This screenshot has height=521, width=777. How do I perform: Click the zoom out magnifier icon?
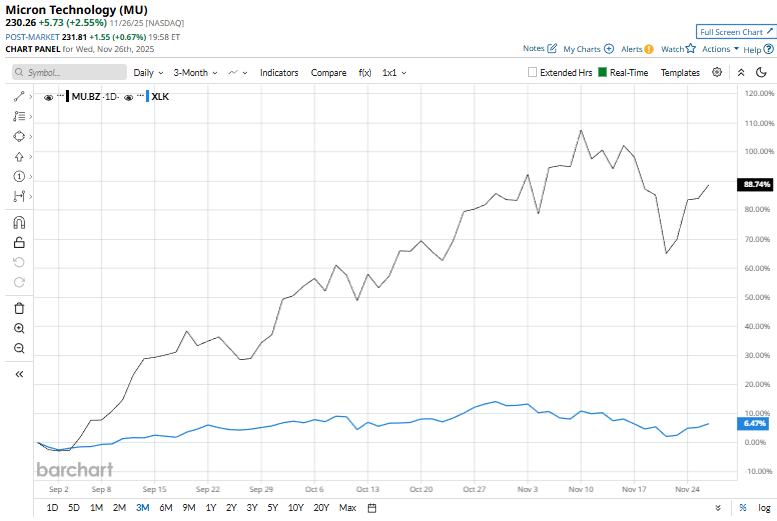click(x=19, y=348)
